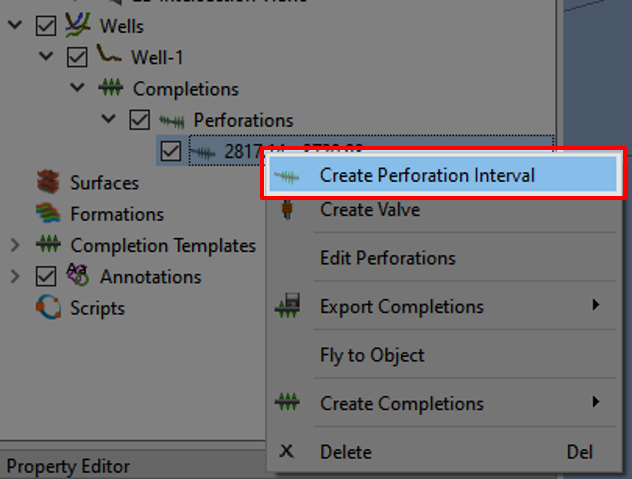The image size is (632, 479).
Task: Click the Annotations icon
Action: tap(77, 276)
